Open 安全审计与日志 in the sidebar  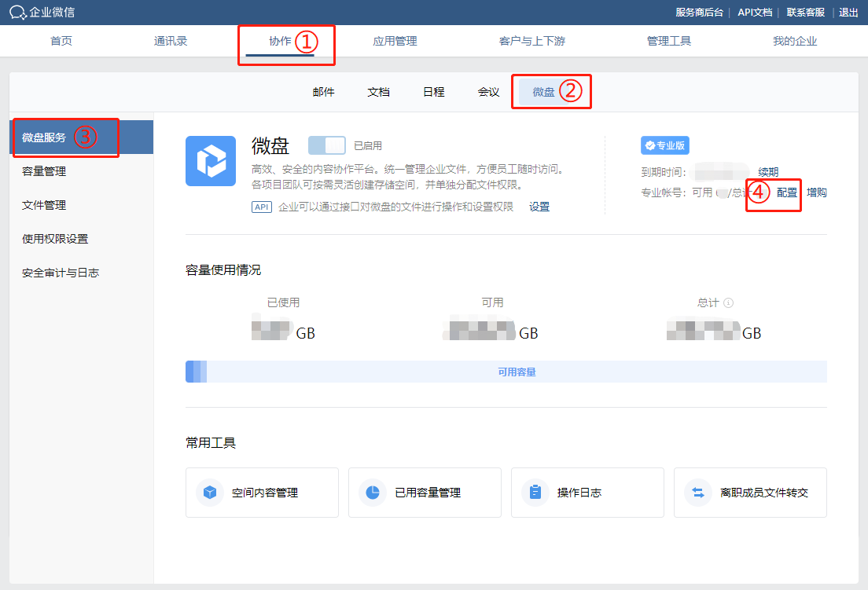point(82,273)
